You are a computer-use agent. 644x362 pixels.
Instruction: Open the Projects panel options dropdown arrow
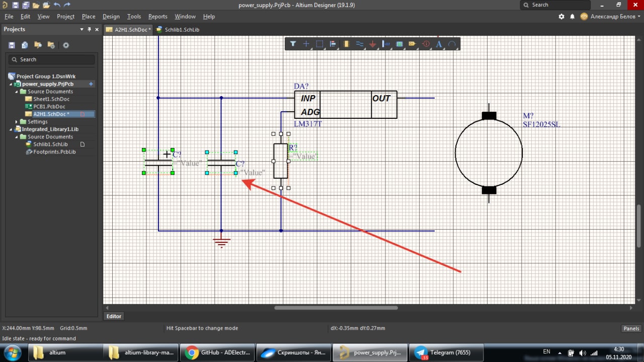pyautogui.click(x=82, y=29)
